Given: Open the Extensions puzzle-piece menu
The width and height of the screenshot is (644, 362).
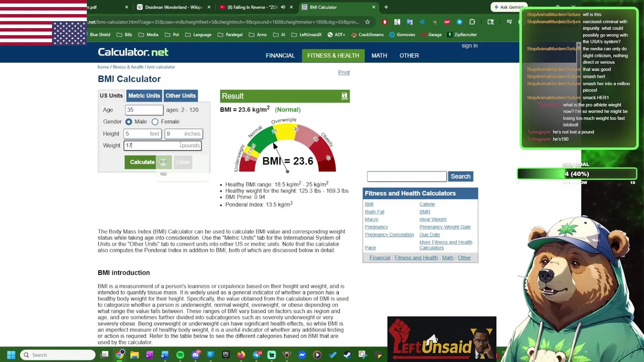Looking at the screenshot, I should [x=472, y=22].
